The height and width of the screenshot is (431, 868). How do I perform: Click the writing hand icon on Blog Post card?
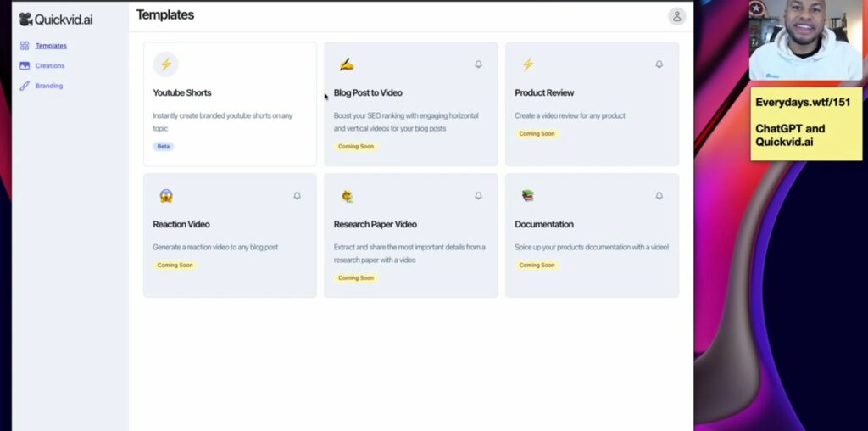coord(347,64)
